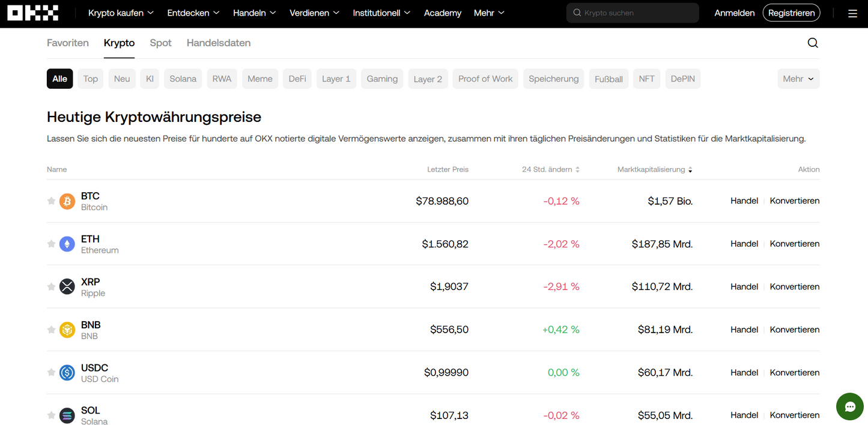
Task: Open the Handelsdaten tab
Action: point(218,43)
